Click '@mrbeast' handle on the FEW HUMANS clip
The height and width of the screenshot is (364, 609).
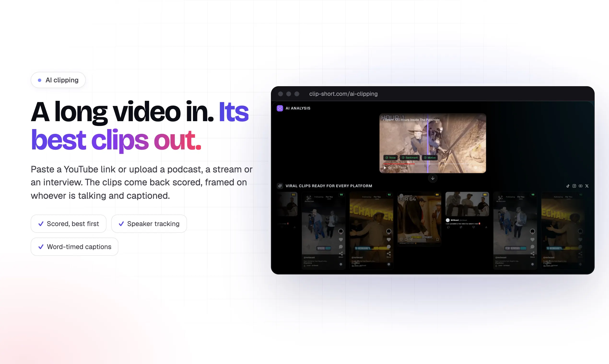tap(501, 257)
